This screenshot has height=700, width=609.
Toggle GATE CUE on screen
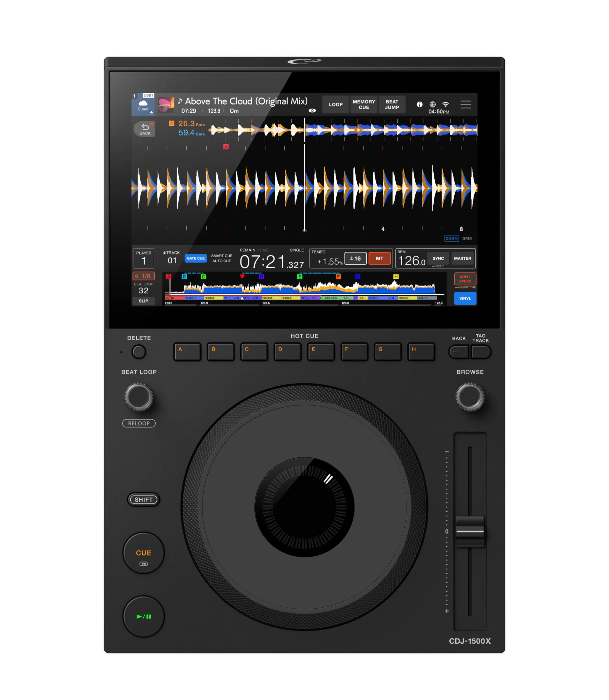pyautogui.click(x=196, y=258)
